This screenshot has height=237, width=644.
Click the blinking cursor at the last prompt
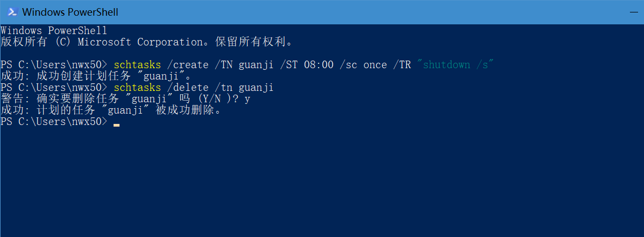tap(117, 124)
